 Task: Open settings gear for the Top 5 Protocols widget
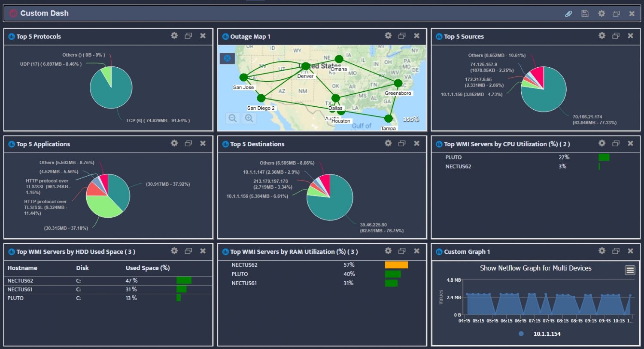pyautogui.click(x=174, y=36)
